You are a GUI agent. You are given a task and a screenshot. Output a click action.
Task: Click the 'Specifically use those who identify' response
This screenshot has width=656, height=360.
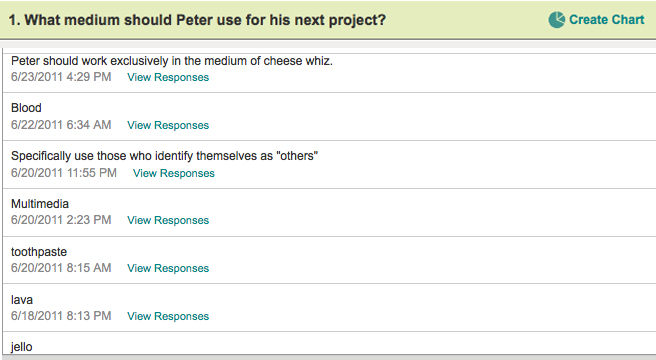(x=164, y=156)
